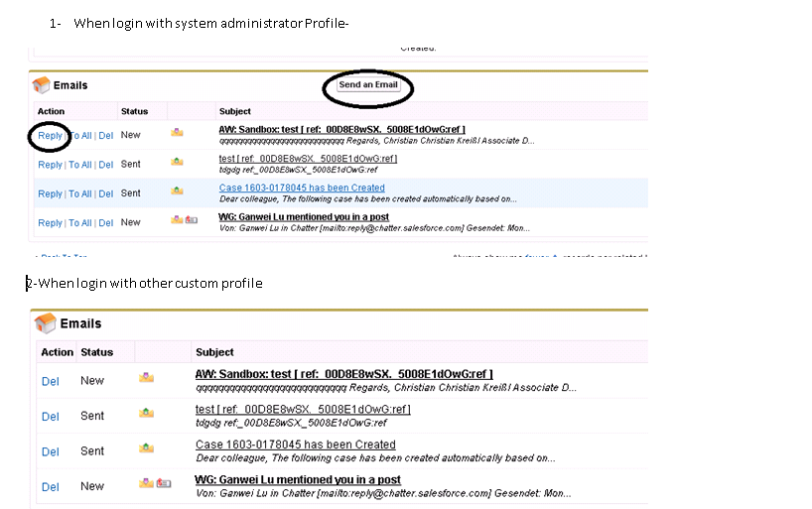Click inbound mail icon on administrator WG: Ganwei Lu row
Viewport: 812px width, 509px height.
pos(177,219)
